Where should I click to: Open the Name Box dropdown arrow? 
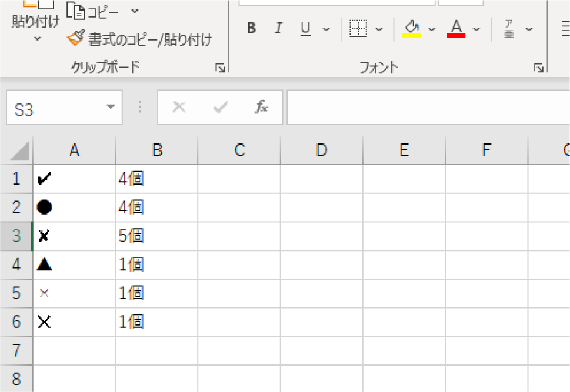pos(111,107)
